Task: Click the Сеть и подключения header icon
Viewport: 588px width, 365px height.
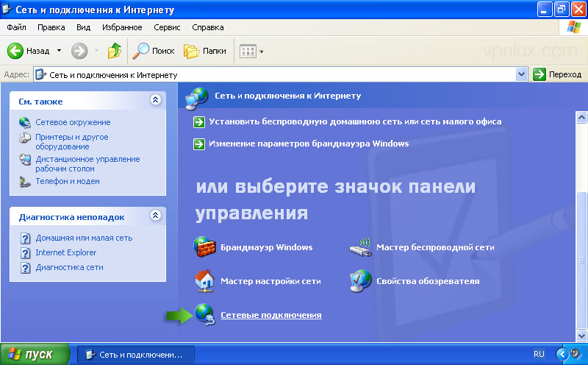Action: [x=196, y=98]
